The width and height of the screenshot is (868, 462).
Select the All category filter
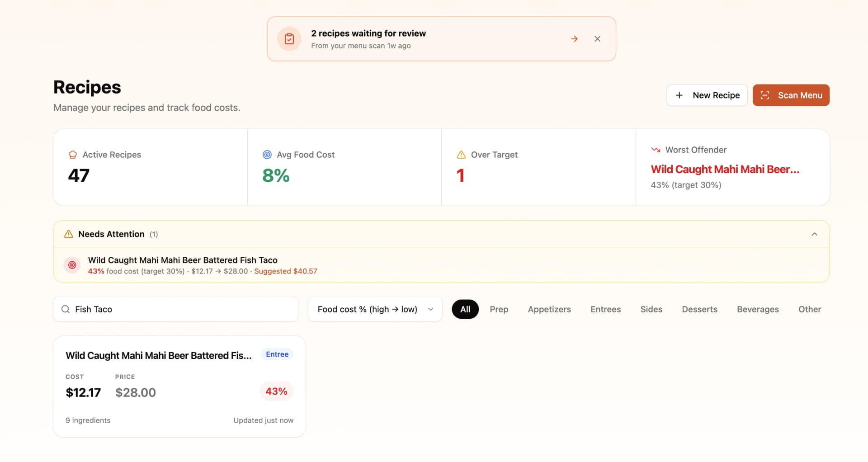pos(465,309)
